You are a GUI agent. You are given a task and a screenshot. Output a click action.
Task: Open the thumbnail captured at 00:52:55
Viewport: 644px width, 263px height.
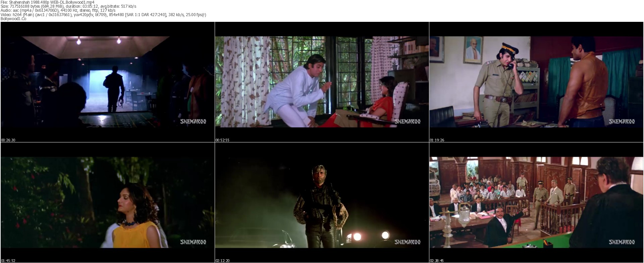coord(322,82)
